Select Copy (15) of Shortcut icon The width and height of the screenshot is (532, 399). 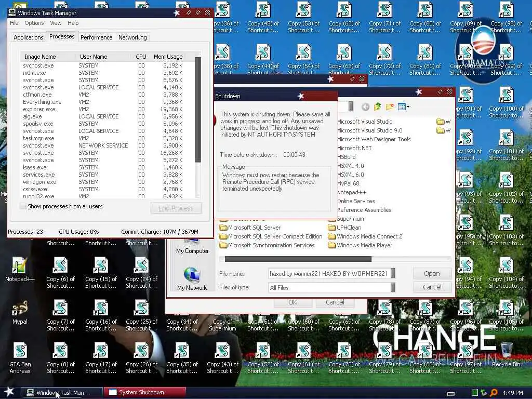point(101,273)
